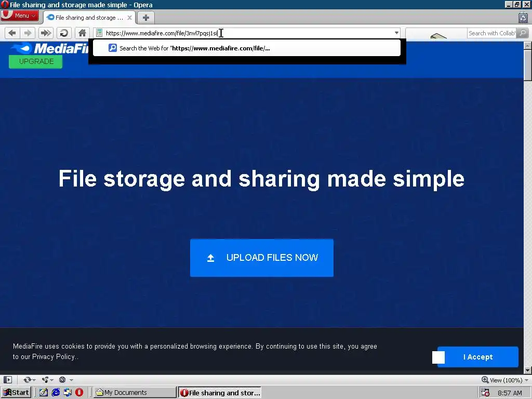The height and width of the screenshot is (399, 532).
Task: Click the Show Desktop quick launch icon
Action: [68, 393]
